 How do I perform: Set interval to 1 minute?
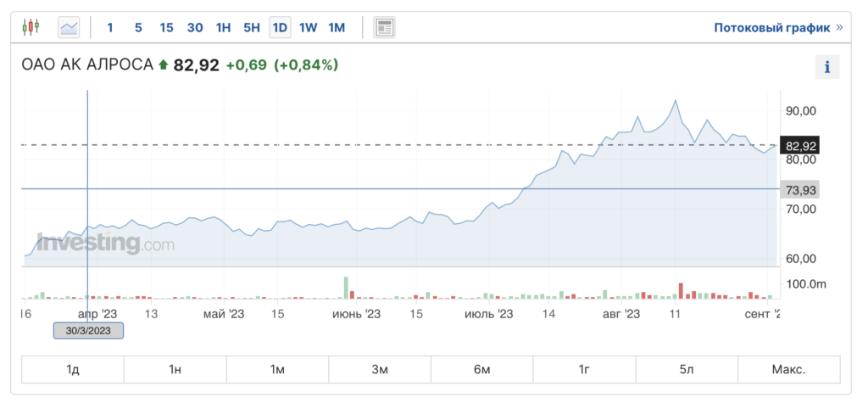pyautogui.click(x=109, y=28)
